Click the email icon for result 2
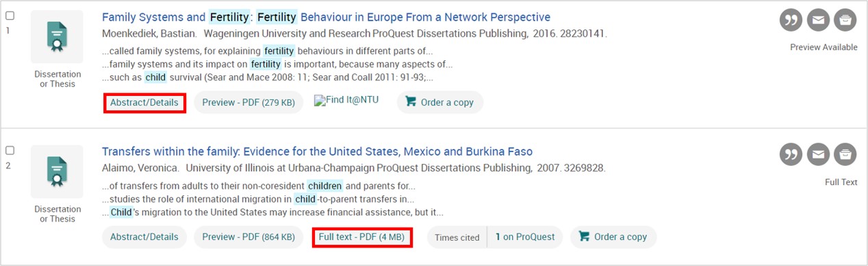The image size is (868, 266). tap(818, 155)
